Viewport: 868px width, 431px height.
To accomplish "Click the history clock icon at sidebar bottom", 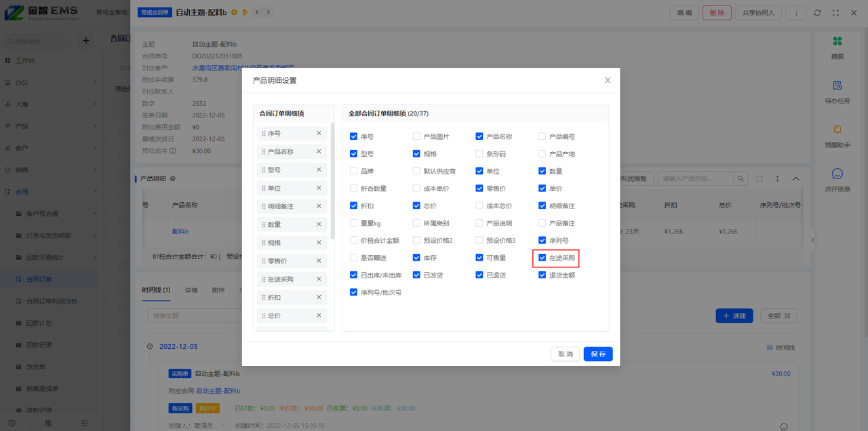I will coord(12,423).
